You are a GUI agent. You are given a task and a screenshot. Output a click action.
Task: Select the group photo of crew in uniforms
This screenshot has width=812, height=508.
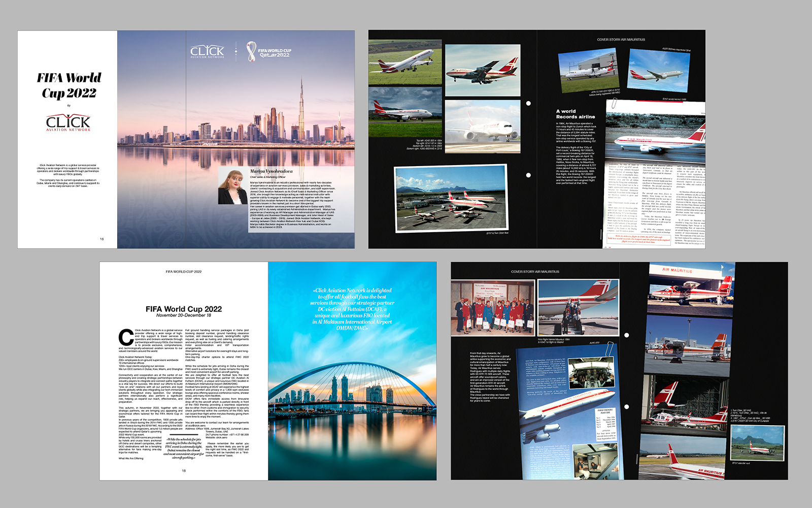coord(493,309)
